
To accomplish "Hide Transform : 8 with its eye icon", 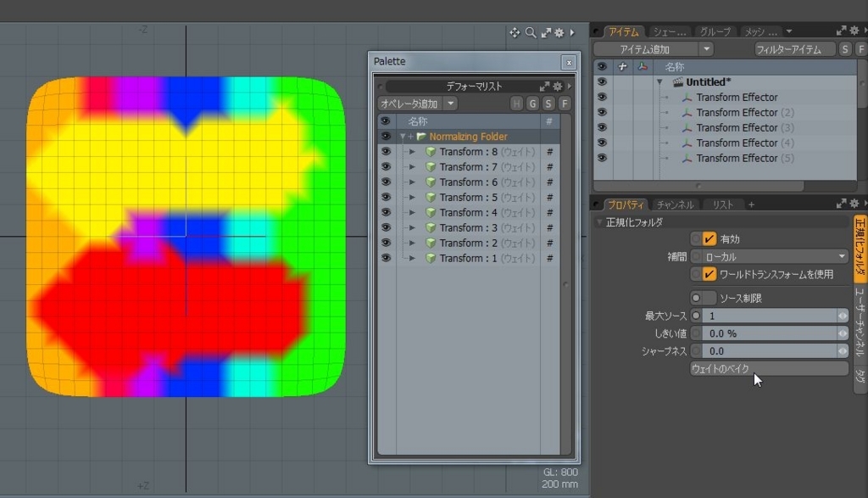I will click(386, 151).
